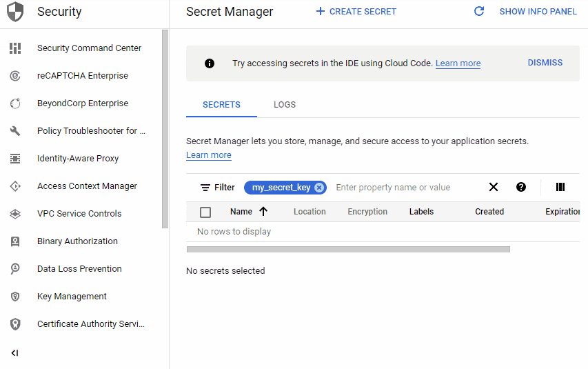Open filter help question mark icon
The image size is (588, 369).
click(x=521, y=187)
